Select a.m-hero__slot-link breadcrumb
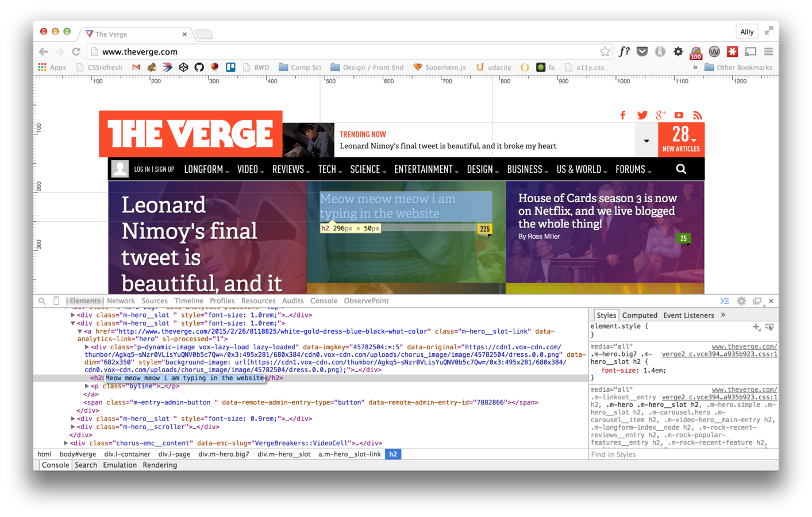The image size is (812, 517). point(349,454)
